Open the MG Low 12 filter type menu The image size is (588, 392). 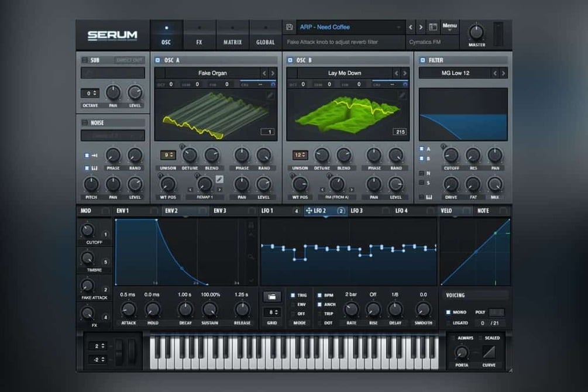click(455, 73)
